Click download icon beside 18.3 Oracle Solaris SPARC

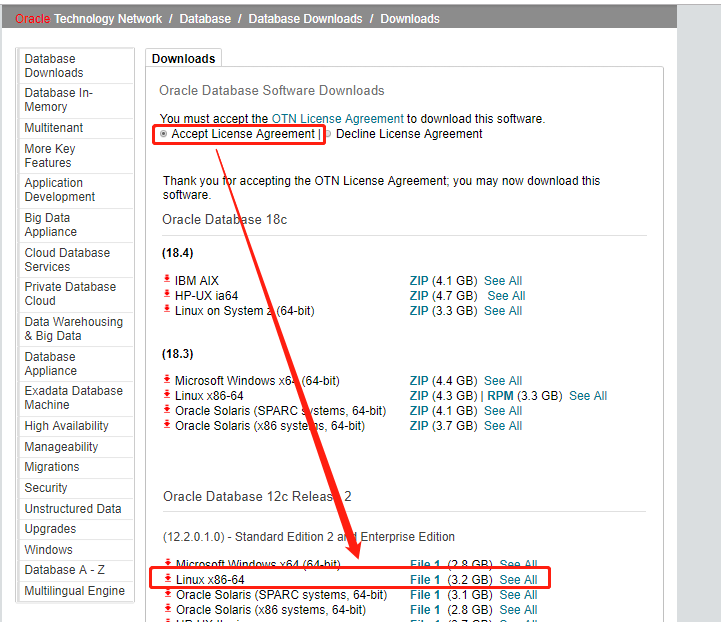pyautogui.click(x=167, y=409)
